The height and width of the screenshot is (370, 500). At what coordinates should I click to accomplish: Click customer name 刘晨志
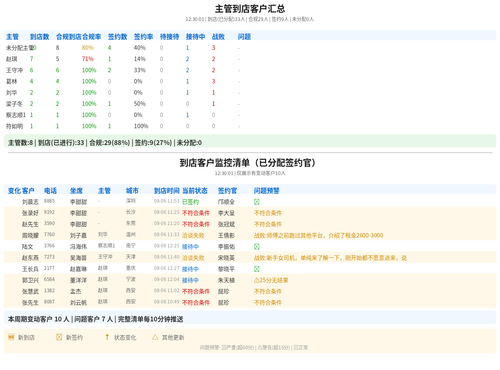coord(30,202)
